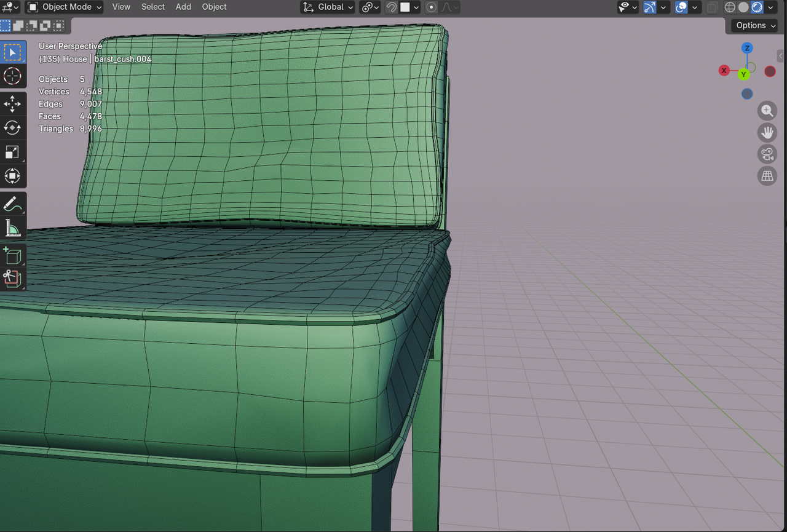The width and height of the screenshot is (787, 532).
Task: Toggle viewport gizmos display
Action: tap(650, 7)
